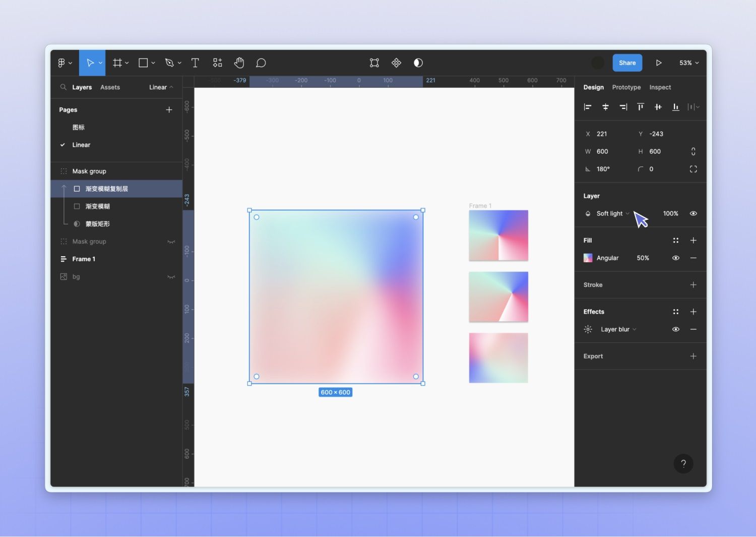Select the Rectangle shape tool
The height and width of the screenshot is (537, 756).
pyautogui.click(x=143, y=63)
